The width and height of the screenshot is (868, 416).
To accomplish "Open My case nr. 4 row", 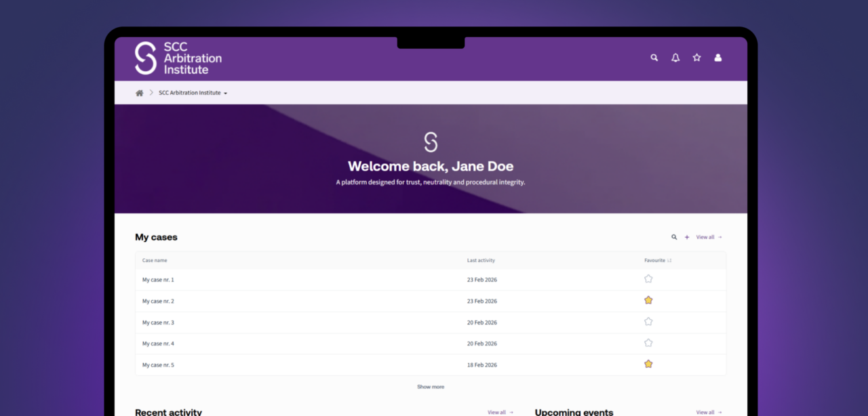I will tap(158, 344).
